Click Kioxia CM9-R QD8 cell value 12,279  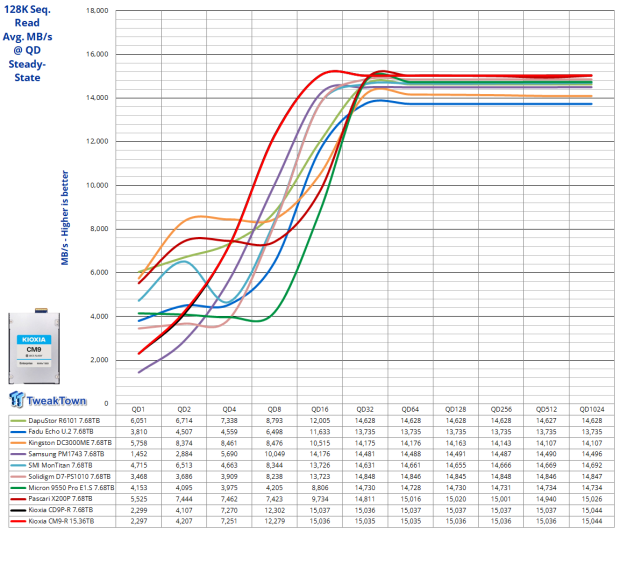pyautogui.click(x=274, y=522)
